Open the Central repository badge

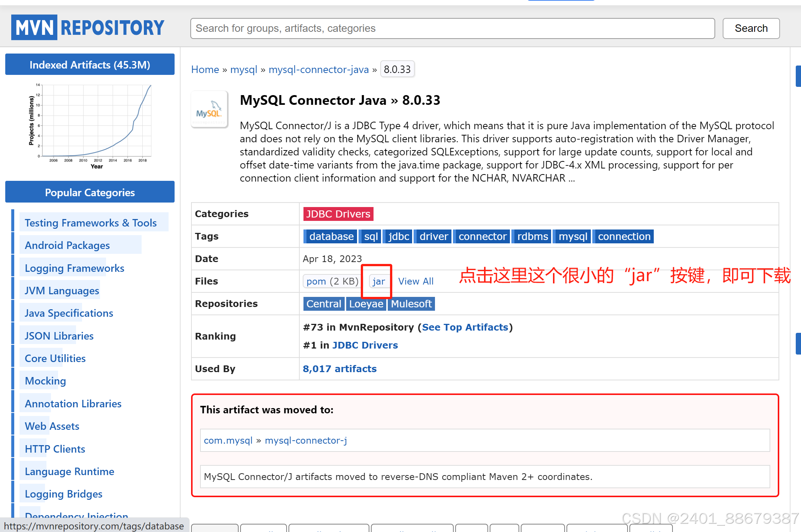(324, 304)
